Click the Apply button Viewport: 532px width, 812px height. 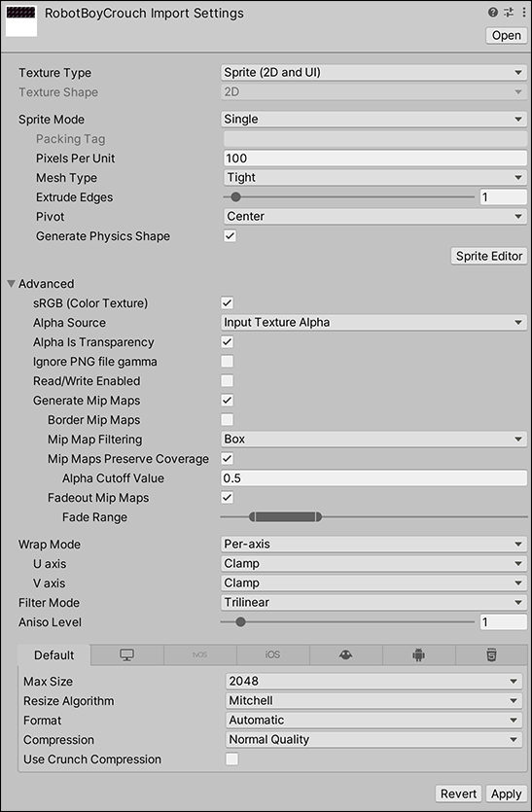pyautogui.click(x=506, y=794)
